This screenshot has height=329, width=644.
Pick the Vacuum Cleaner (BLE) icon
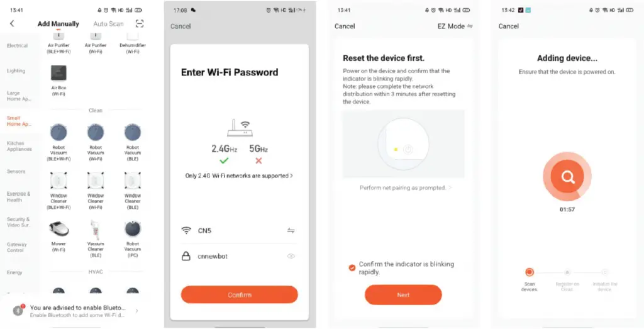tap(96, 229)
